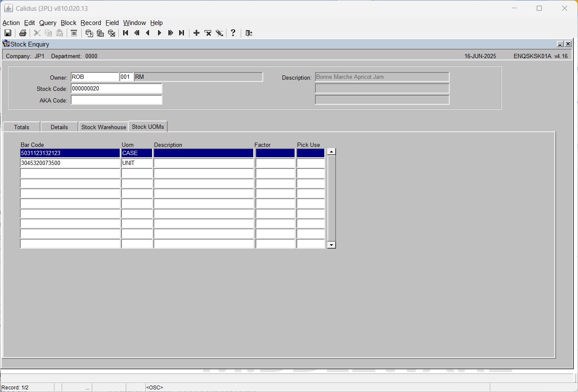
Task: Click the Stock Enquiry window title icon
Action: [x=6, y=44]
